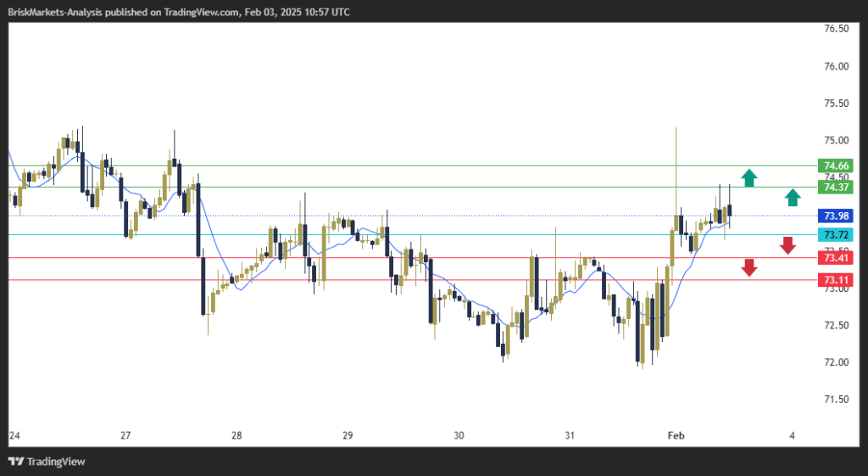Click the dark blue 73.98 current price label
This screenshot has height=476, width=868.
pyautogui.click(x=836, y=216)
